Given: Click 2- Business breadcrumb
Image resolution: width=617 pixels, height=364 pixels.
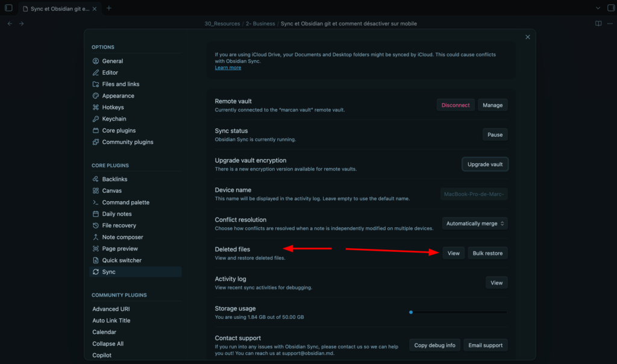Looking at the screenshot, I should (260, 24).
